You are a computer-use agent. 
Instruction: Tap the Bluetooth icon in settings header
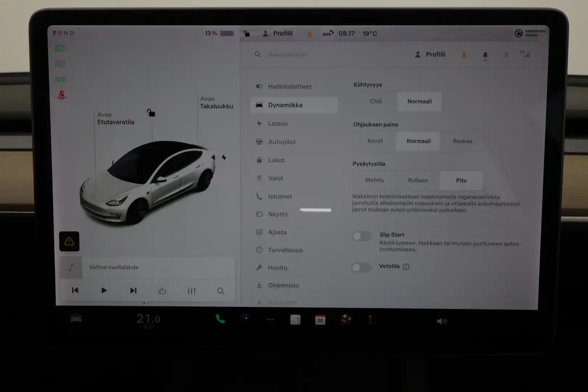pos(506,54)
